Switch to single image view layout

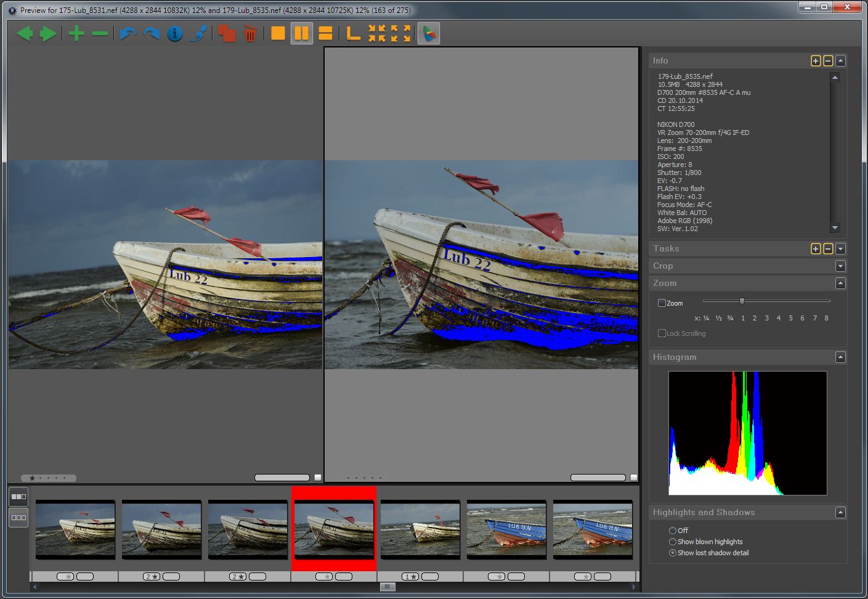[x=278, y=33]
